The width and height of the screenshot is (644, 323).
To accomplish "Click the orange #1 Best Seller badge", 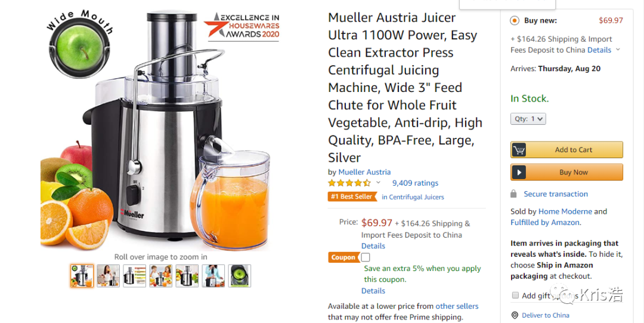I will click(x=352, y=196).
